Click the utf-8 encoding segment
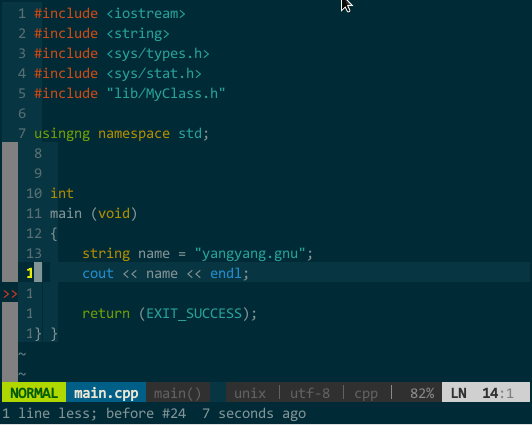Screen dimensions: 532x425 click(310, 393)
